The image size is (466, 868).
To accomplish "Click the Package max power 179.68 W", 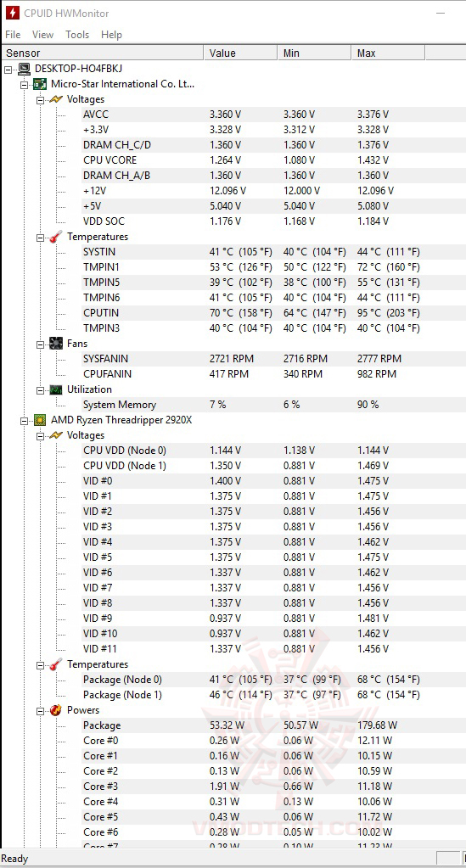I will pos(378,725).
